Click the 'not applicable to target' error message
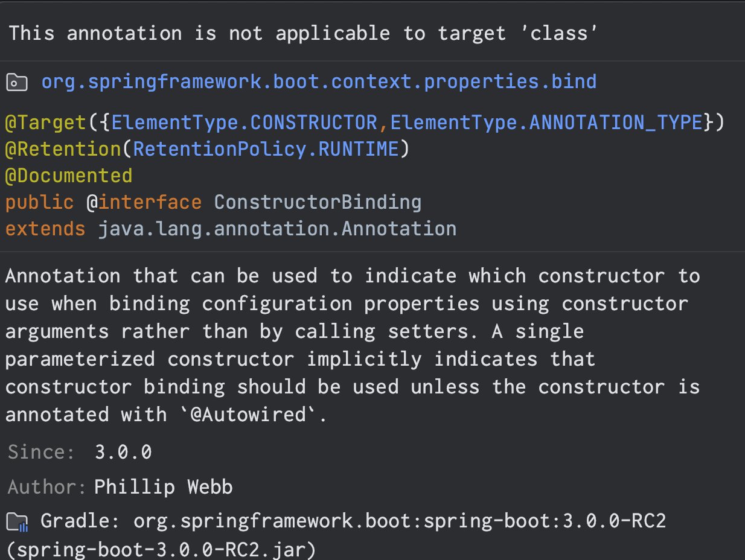Viewport: 745px width, 560px height. pos(302,33)
